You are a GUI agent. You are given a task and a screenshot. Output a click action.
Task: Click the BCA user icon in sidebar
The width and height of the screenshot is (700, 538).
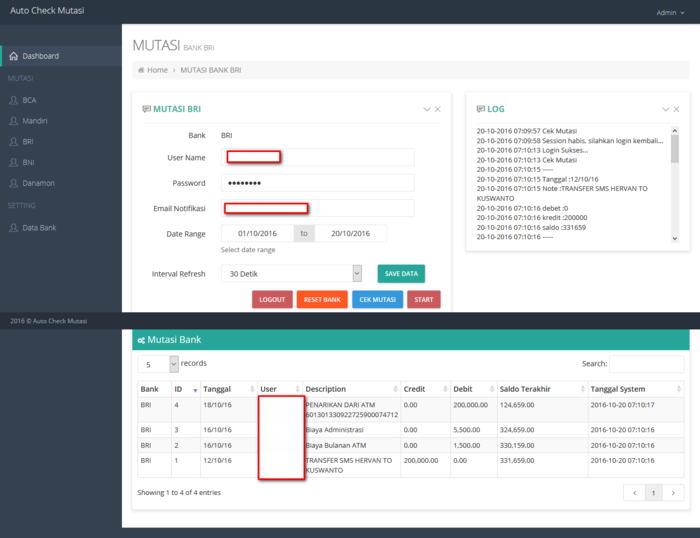(13, 100)
